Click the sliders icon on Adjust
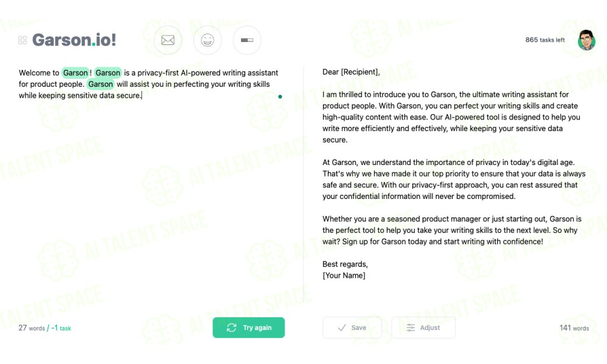The height and width of the screenshot is (364, 607). [411, 328]
